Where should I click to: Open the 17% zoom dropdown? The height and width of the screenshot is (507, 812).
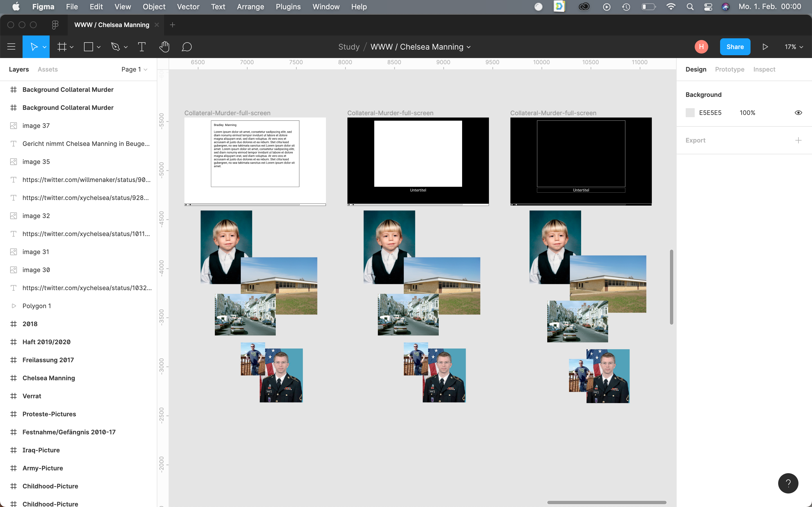pos(794,47)
